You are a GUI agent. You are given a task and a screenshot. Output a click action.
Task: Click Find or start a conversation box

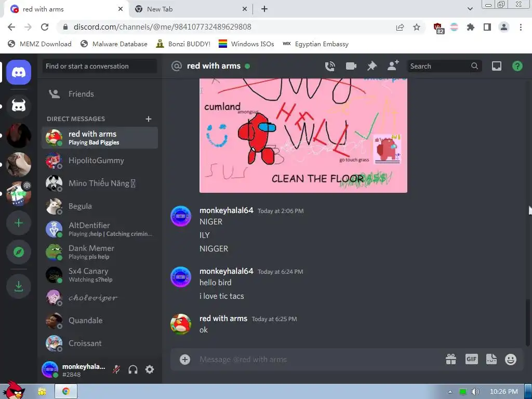point(100,66)
